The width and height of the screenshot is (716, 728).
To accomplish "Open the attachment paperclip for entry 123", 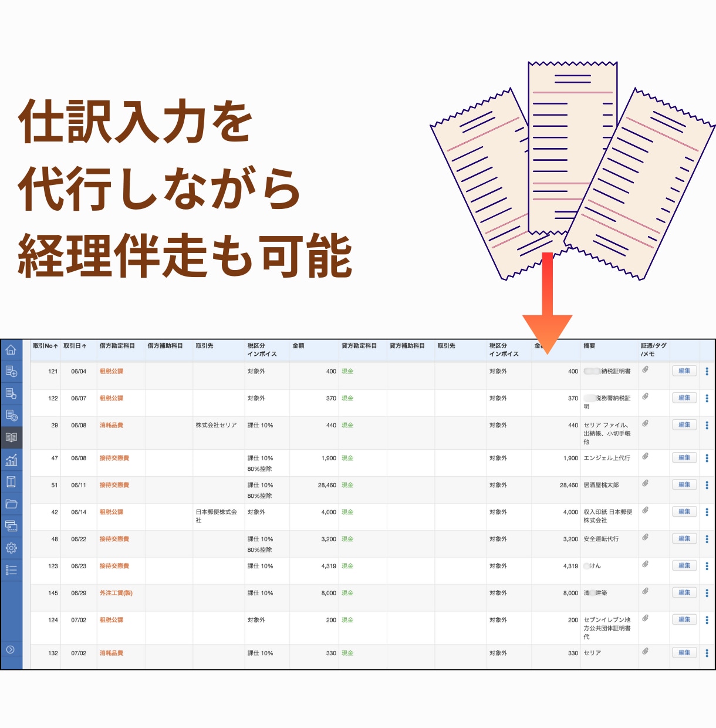I will pos(645,564).
